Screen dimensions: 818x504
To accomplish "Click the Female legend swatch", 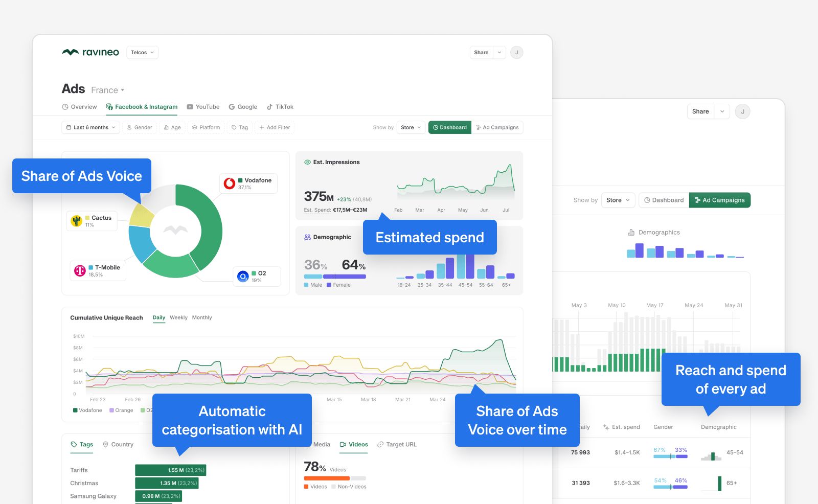I will (x=329, y=285).
